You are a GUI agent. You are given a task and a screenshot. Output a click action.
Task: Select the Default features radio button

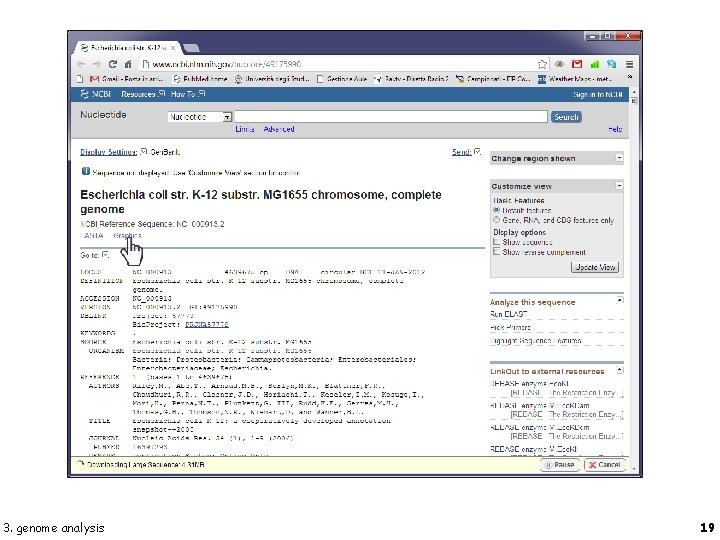[x=496, y=210]
